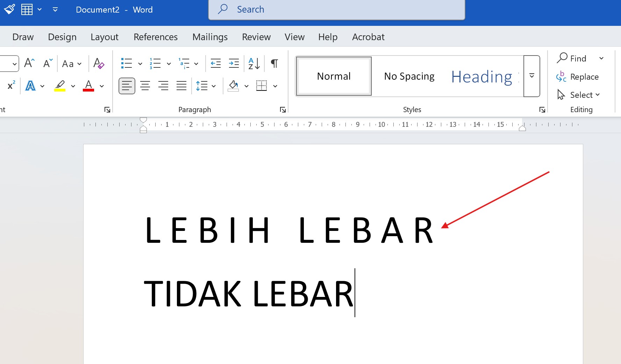The width and height of the screenshot is (621, 364).
Task: Toggle superscript formatting
Action: click(x=10, y=86)
